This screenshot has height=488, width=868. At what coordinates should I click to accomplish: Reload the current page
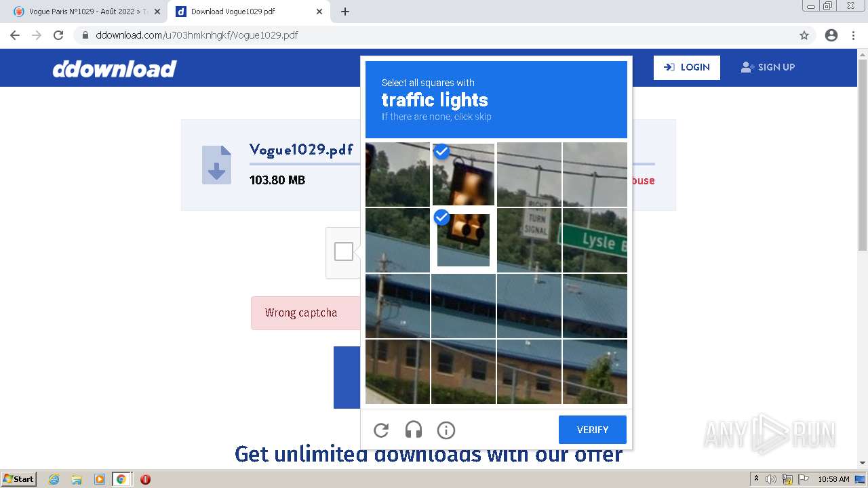point(58,35)
